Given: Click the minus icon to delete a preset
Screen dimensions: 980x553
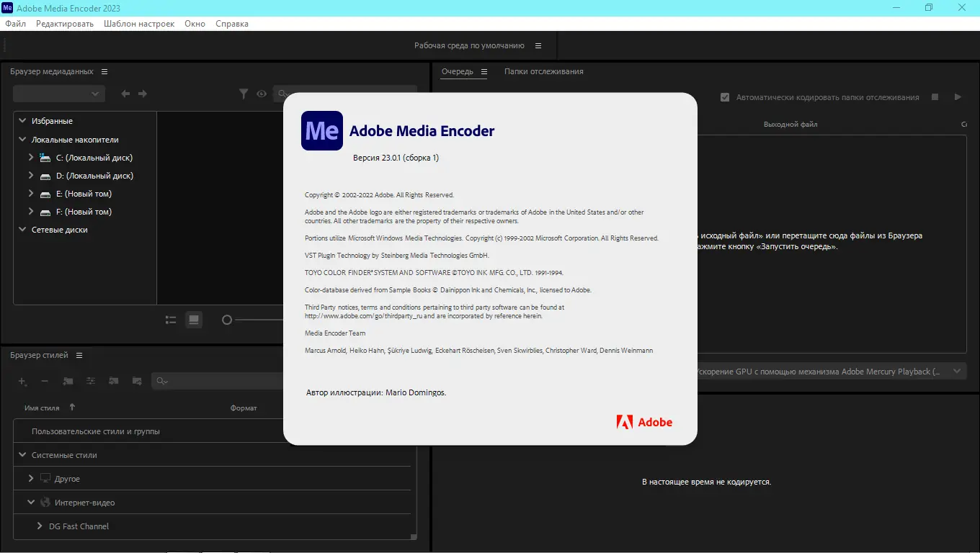Looking at the screenshot, I should tap(45, 381).
